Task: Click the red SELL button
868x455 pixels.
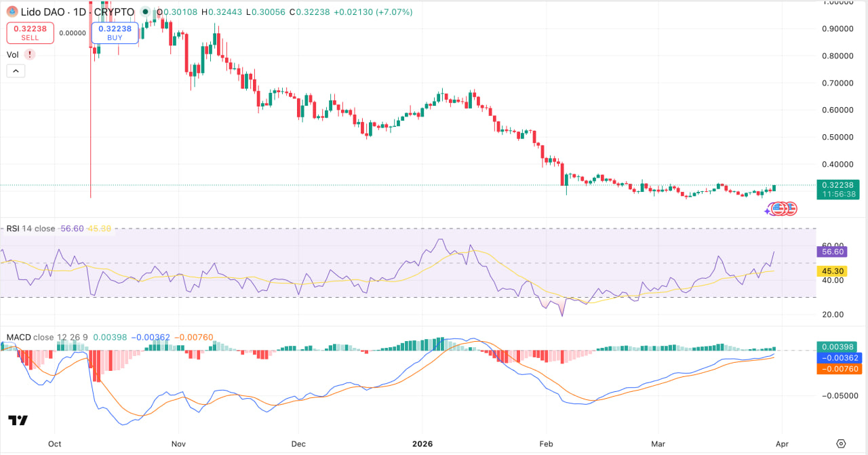Action: click(30, 33)
